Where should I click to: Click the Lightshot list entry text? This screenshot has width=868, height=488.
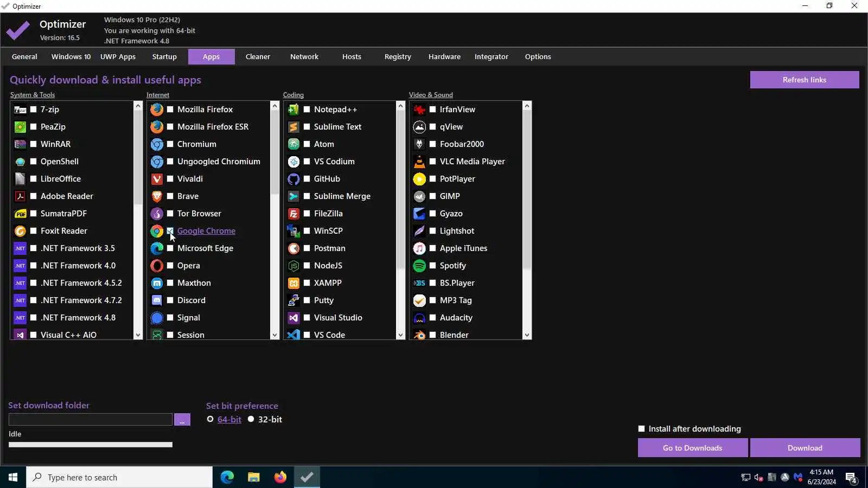(457, 231)
